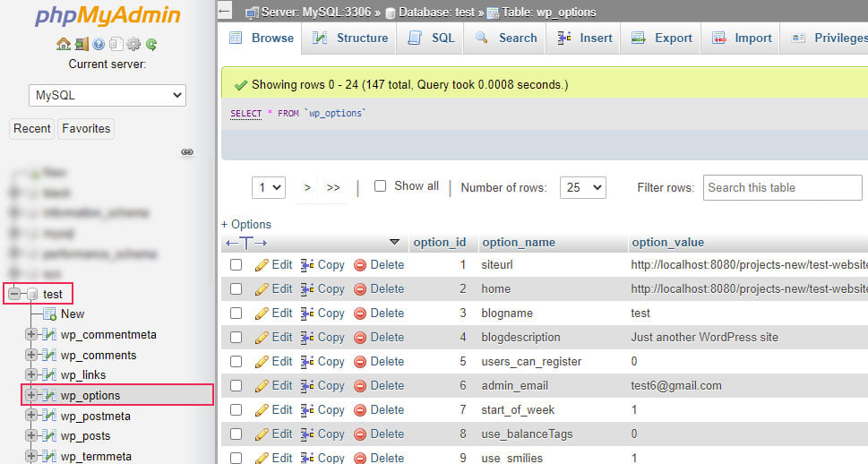The image size is (868, 464).
Task: Check the blogdescription row checkbox
Action: [x=236, y=337]
